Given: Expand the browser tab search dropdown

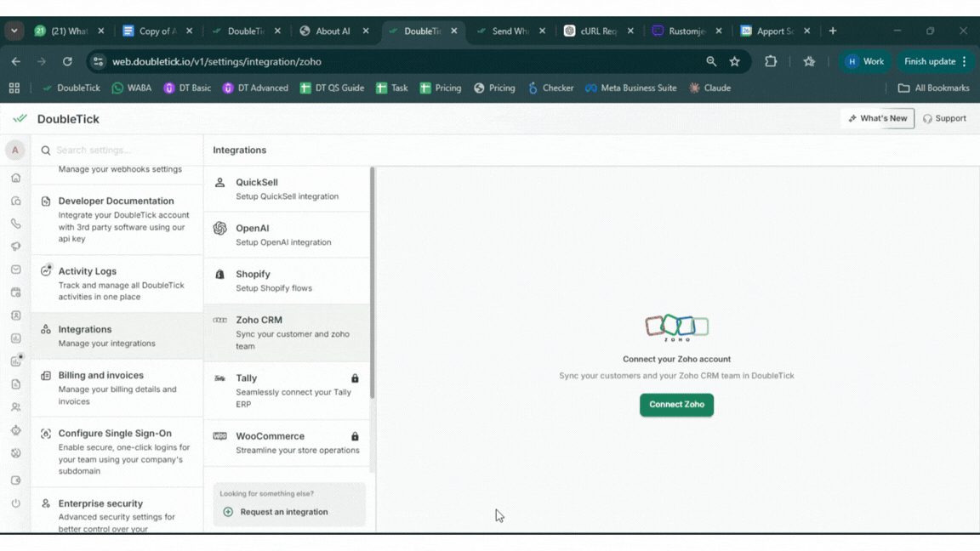Looking at the screenshot, I should [14, 31].
